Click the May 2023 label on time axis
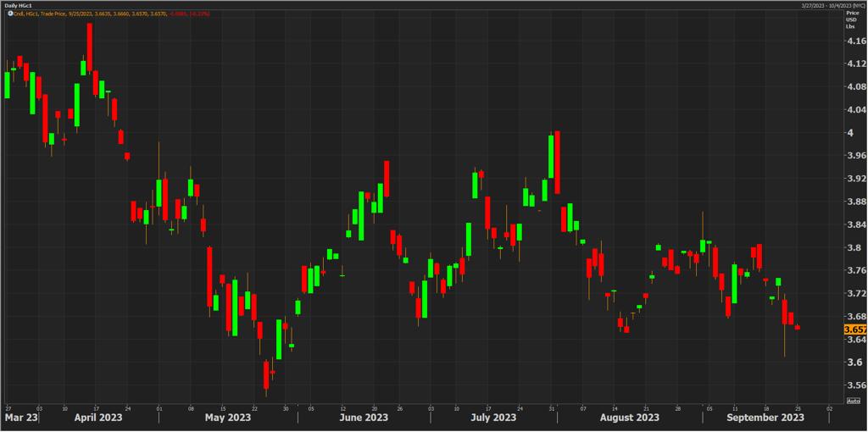This screenshot has width=868, height=432. pyautogui.click(x=228, y=418)
